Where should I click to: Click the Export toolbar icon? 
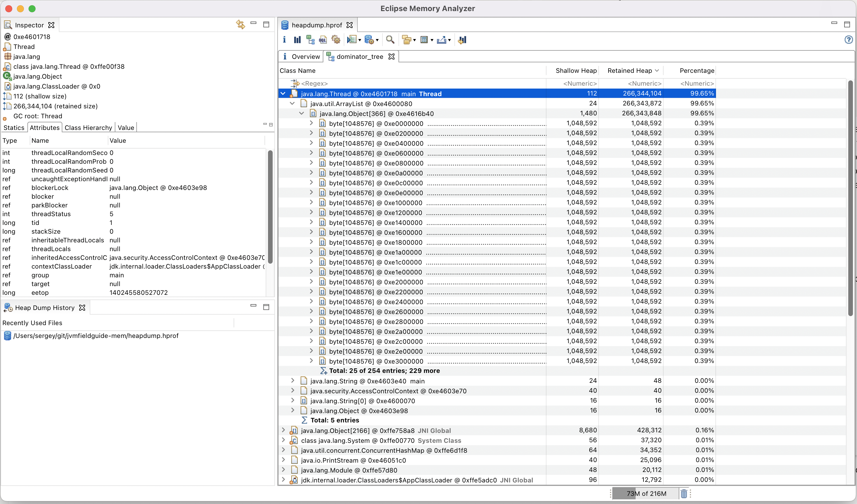click(x=441, y=40)
